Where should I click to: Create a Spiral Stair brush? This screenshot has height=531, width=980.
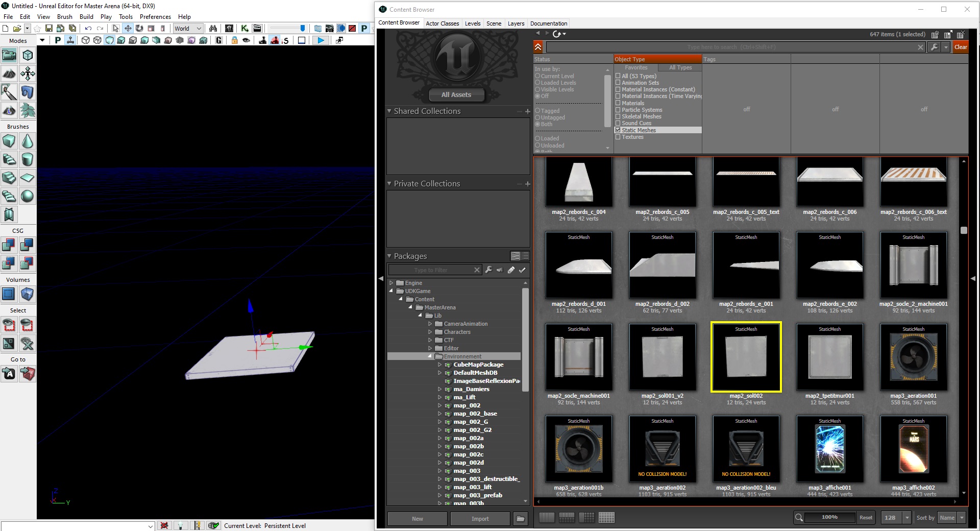point(9,196)
